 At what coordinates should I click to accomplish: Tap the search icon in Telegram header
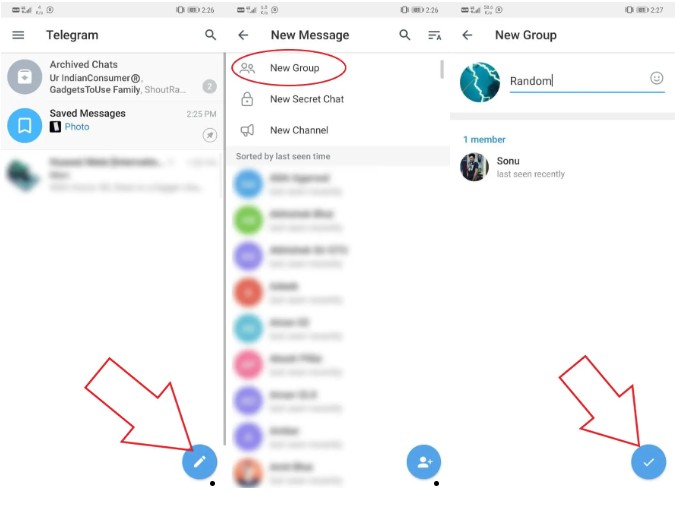tap(210, 35)
